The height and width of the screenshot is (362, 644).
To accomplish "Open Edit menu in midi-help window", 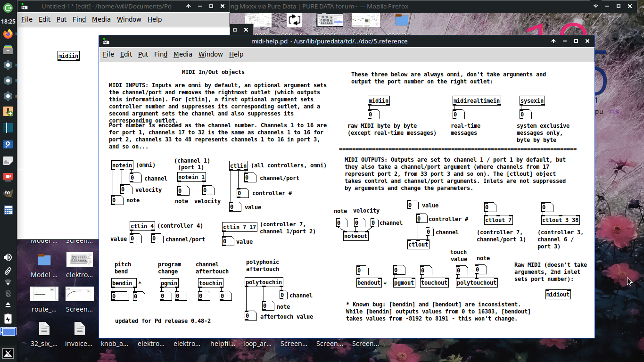I will (126, 54).
